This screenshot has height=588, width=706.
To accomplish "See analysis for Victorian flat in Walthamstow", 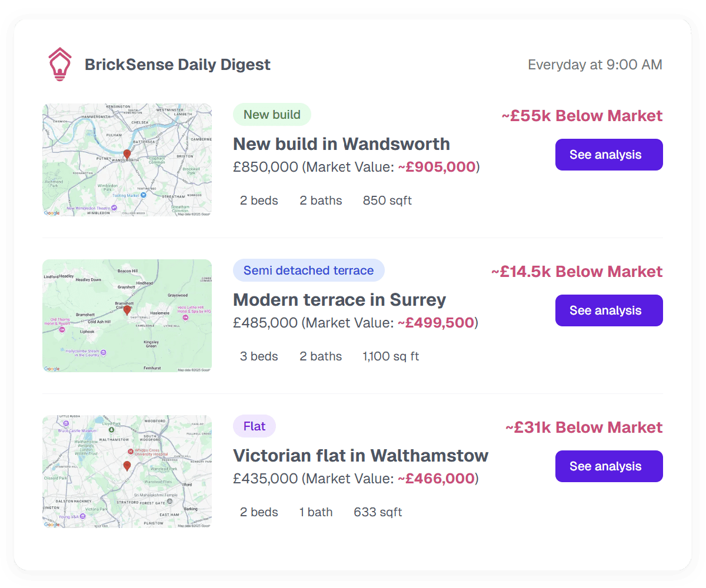I will 609,466.
